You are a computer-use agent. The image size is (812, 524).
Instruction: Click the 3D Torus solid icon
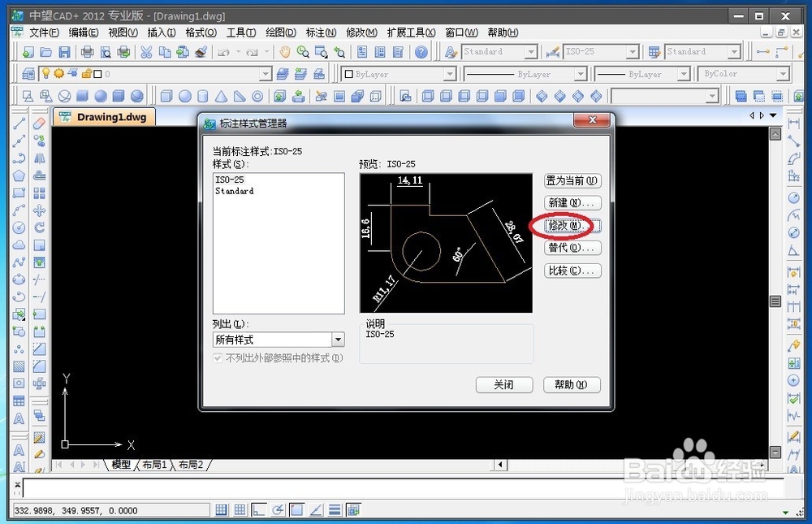(257, 96)
